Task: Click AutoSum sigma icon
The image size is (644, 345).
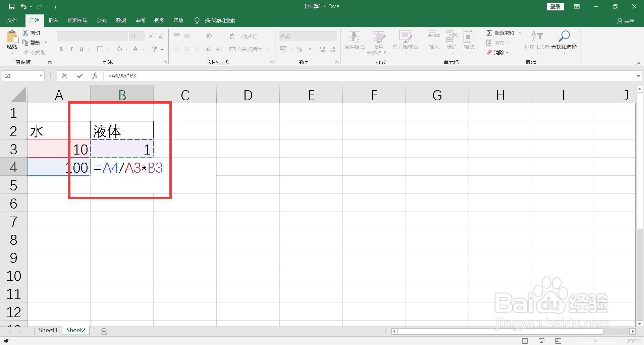Action: 489,33
